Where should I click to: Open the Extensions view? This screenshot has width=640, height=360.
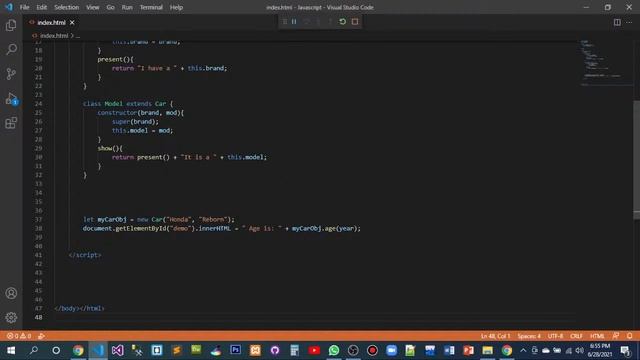[x=11, y=123]
